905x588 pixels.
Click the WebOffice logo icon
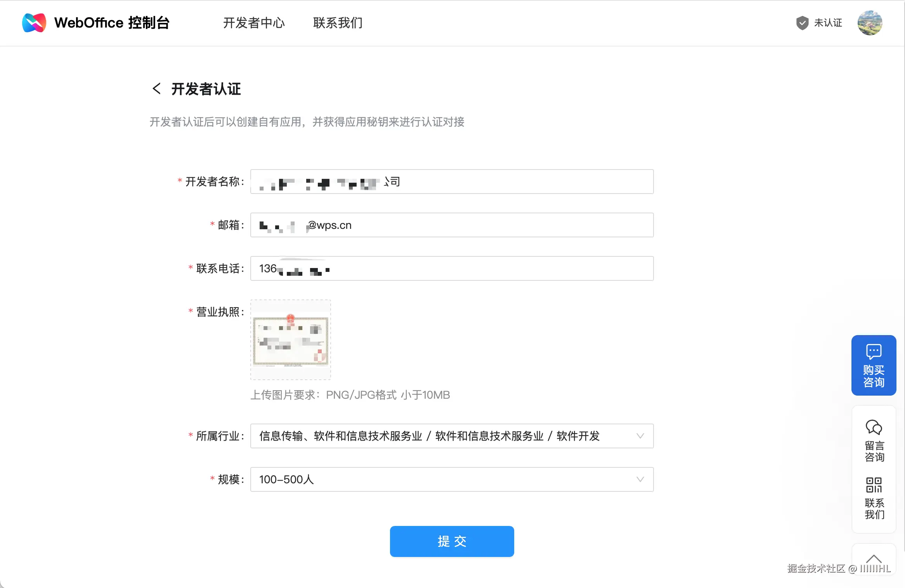(34, 22)
